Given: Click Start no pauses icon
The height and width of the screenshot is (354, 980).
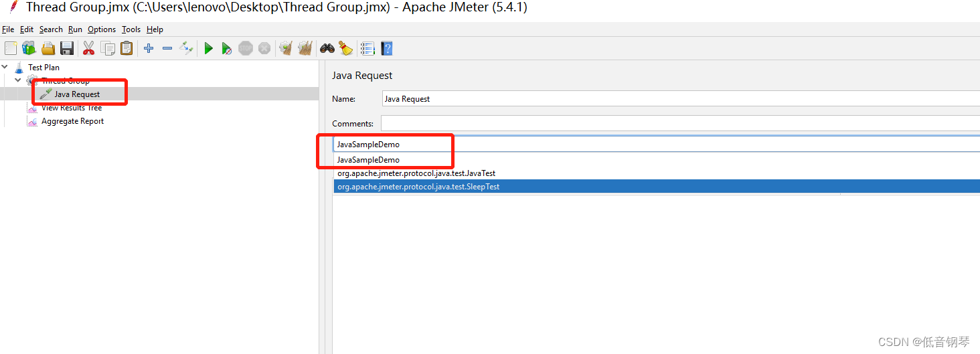Looking at the screenshot, I should point(227,48).
